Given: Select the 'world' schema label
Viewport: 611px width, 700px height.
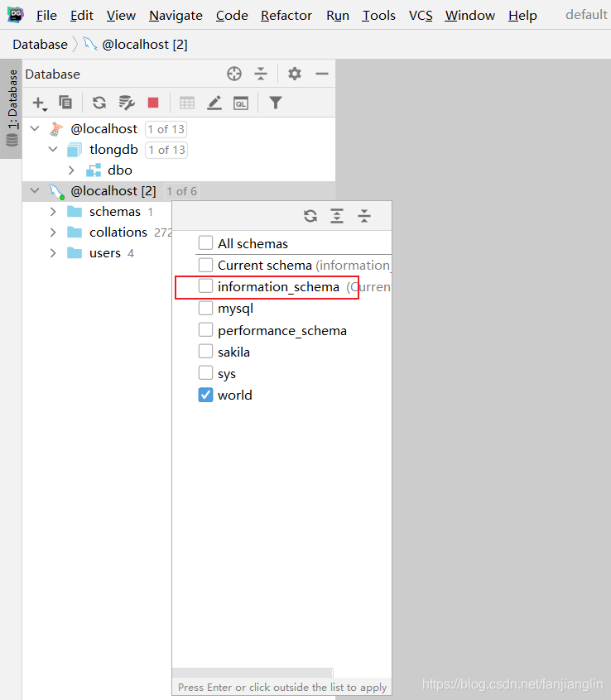Looking at the screenshot, I should (235, 395).
